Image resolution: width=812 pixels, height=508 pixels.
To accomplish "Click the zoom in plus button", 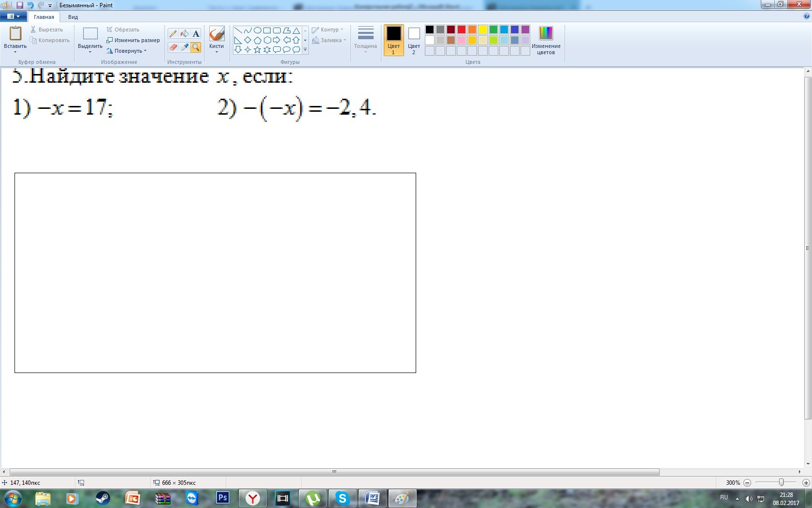I will click(806, 483).
